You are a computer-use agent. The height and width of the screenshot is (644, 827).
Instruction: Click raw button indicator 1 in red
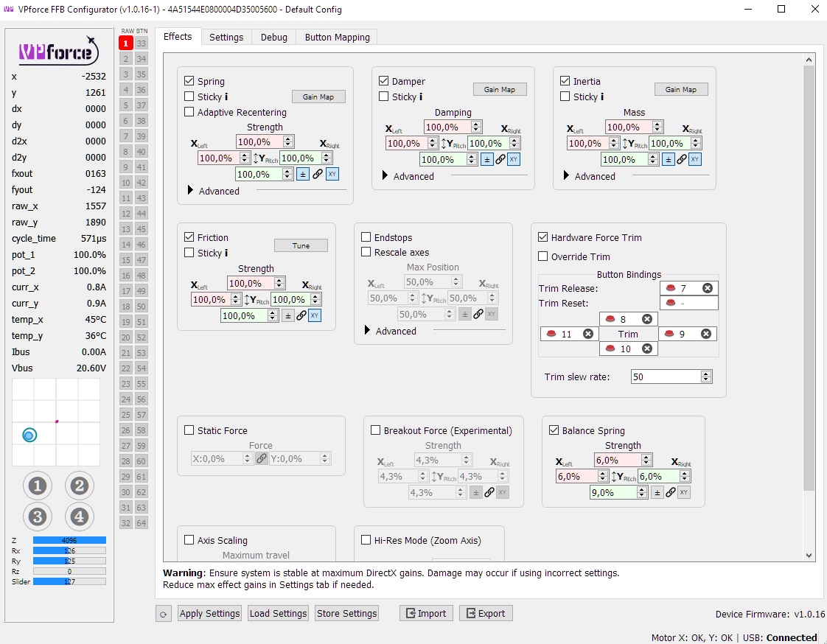tap(126, 43)
